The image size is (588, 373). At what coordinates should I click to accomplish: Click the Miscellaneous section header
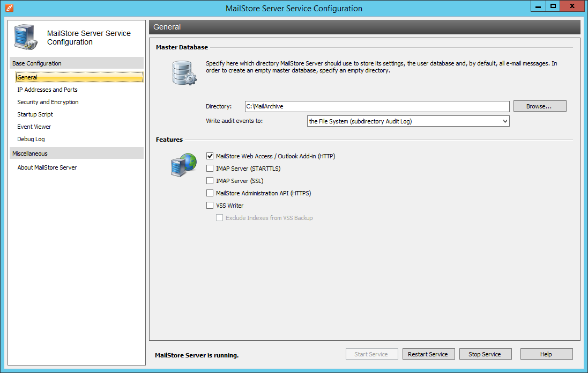[77, 153]
